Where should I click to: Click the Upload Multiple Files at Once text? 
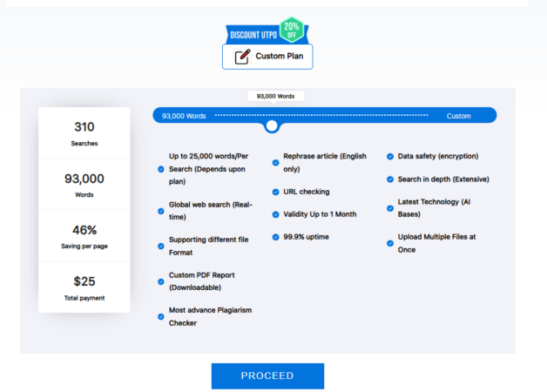436,243
